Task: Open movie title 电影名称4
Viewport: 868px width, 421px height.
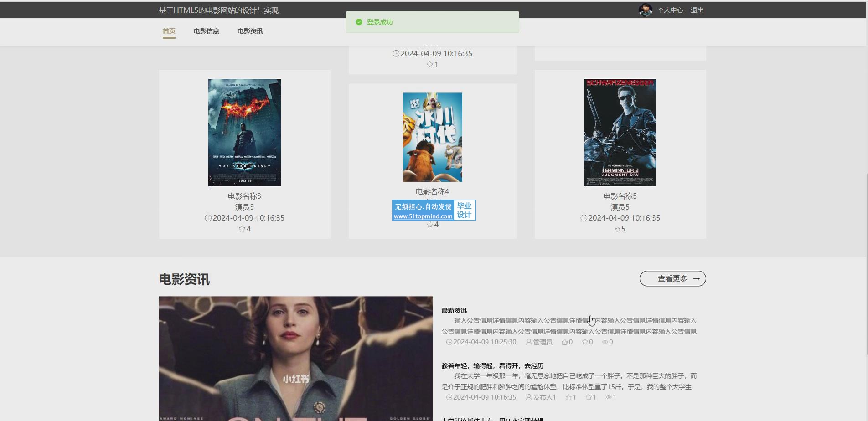Action: (x=432, y=191)
